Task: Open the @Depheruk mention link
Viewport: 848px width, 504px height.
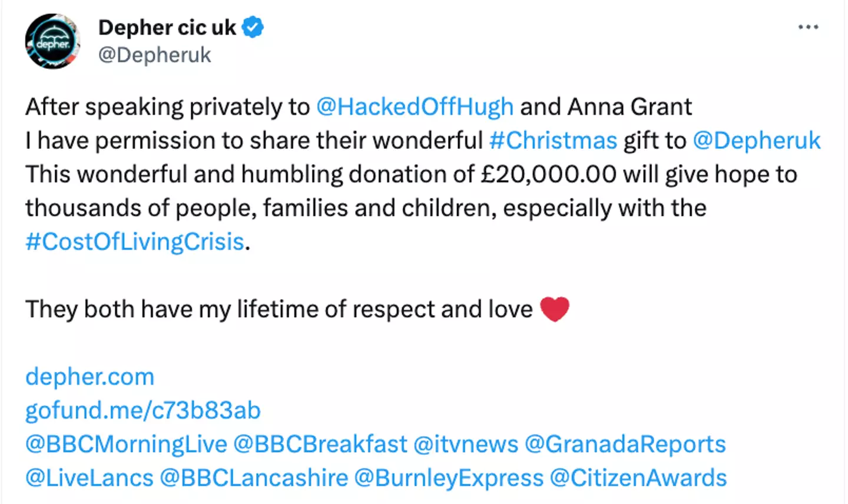Action: (757, 140)
